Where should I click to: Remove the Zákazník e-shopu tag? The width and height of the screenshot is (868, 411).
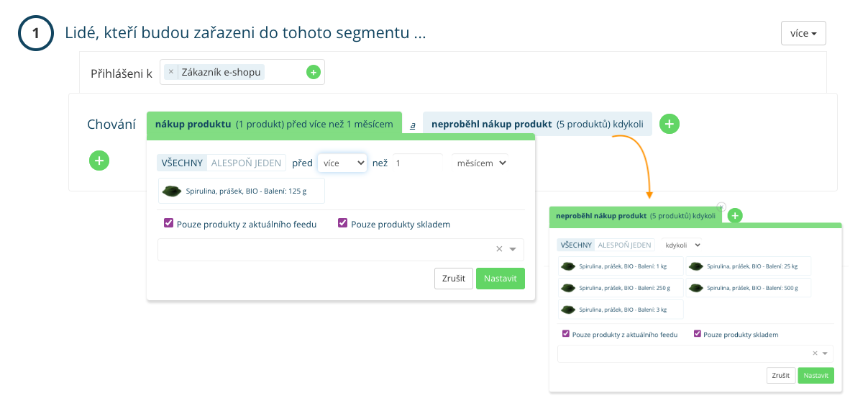click(170, 72)
